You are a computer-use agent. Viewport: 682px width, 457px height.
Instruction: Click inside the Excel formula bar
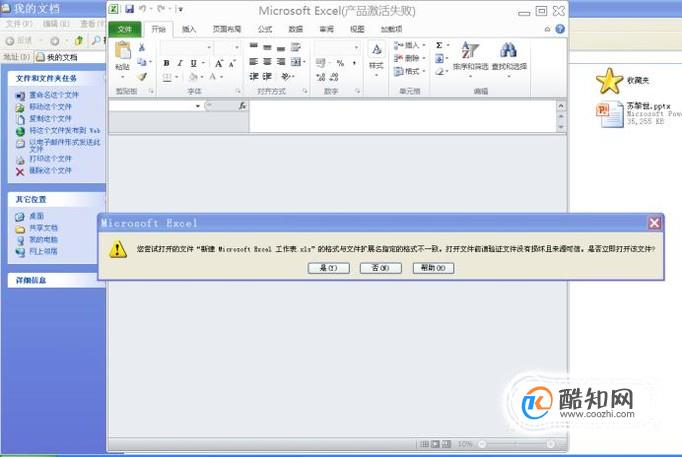pos(402,116)
